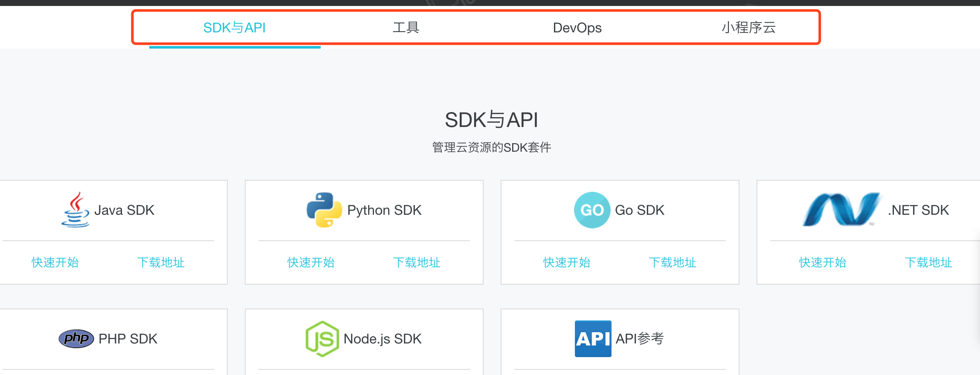Click the Node.js SDK hexagon logo

coord(322,339)
